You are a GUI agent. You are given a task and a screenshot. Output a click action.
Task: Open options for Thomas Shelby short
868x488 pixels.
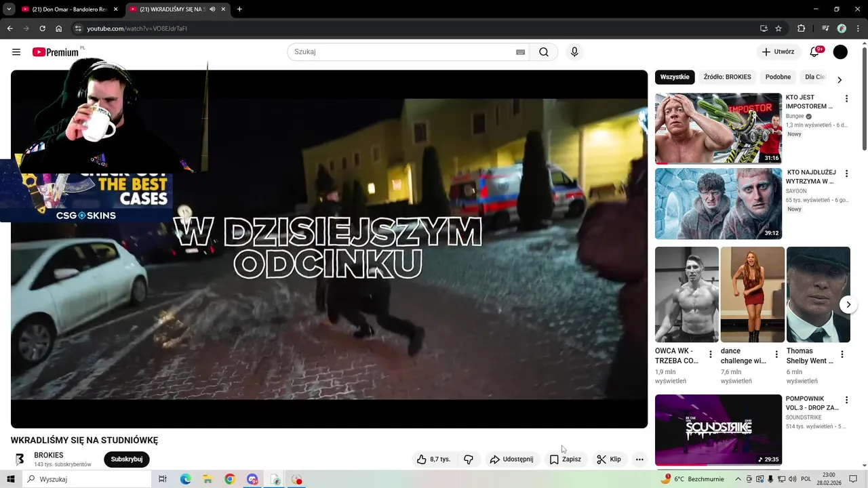(x=842, y=354)
